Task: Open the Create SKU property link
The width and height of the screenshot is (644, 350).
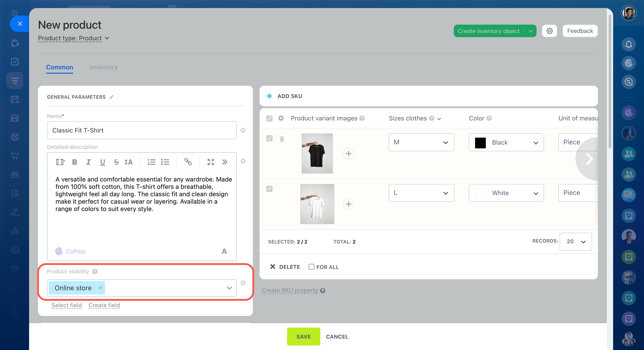Action: [290, 290]
